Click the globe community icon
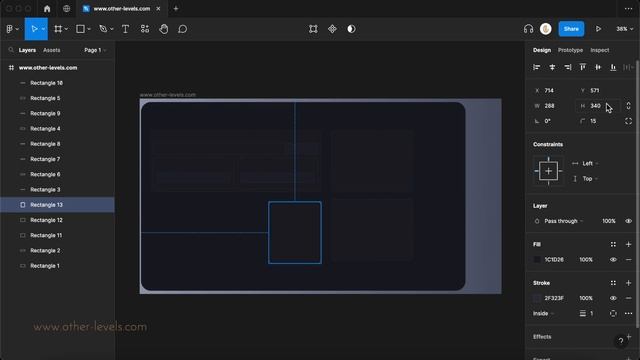The image size is (640, 360). pyautogui.click(x=66, y=9)
